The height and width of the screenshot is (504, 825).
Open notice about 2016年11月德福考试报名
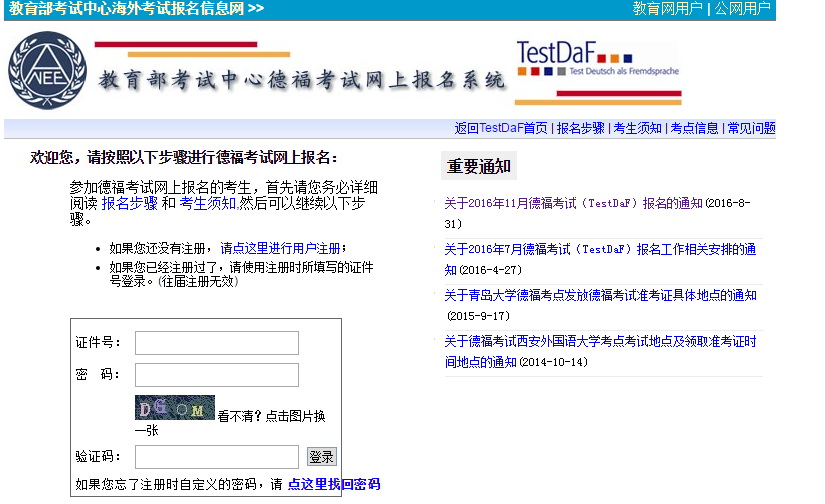[x=573, y=203]
